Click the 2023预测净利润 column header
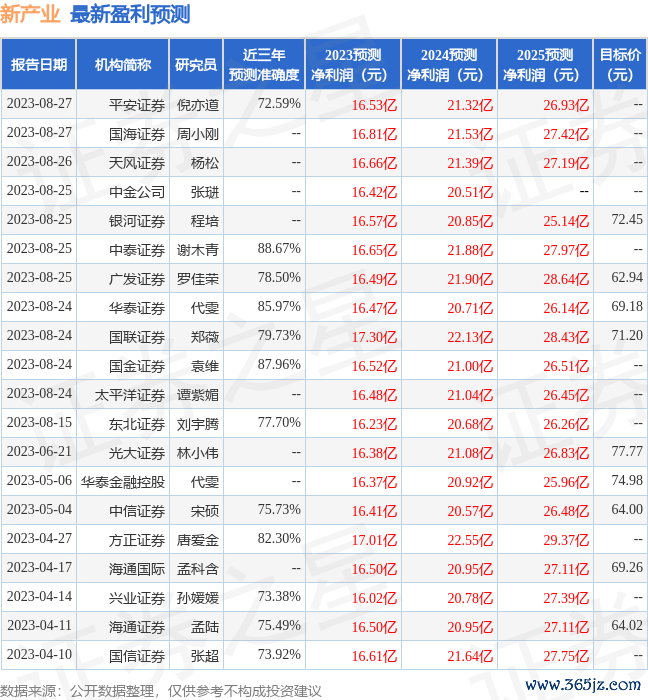648x700 pixels. (x=353, y=64)
